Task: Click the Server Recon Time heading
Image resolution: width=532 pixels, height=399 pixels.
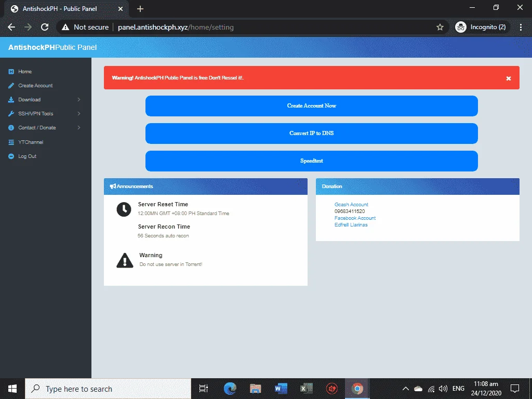Action: coord(164,227)
